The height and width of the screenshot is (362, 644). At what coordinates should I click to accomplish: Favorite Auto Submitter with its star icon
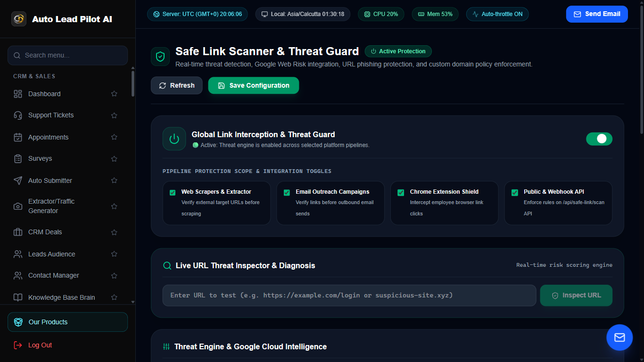pos(114,181)
